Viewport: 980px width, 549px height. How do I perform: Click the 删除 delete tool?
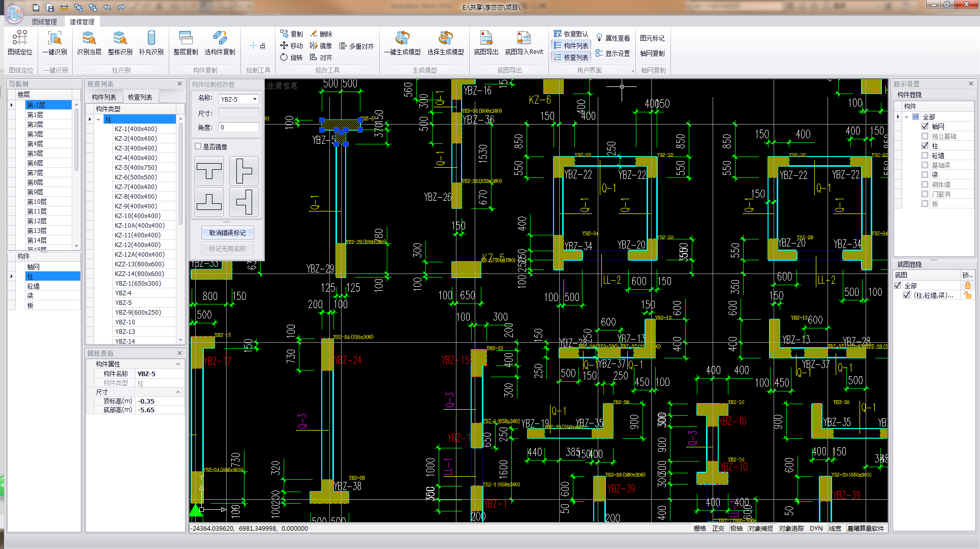(321, 34)
